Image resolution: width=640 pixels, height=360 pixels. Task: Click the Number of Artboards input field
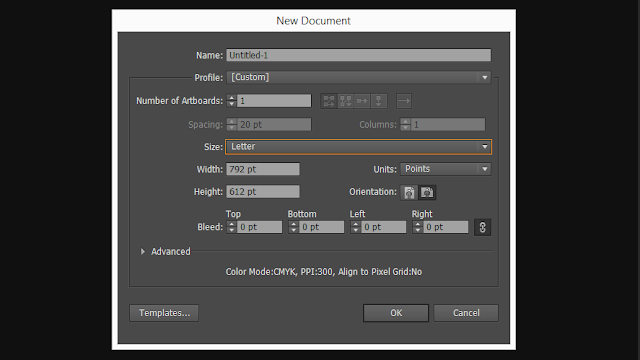(274, 101)
